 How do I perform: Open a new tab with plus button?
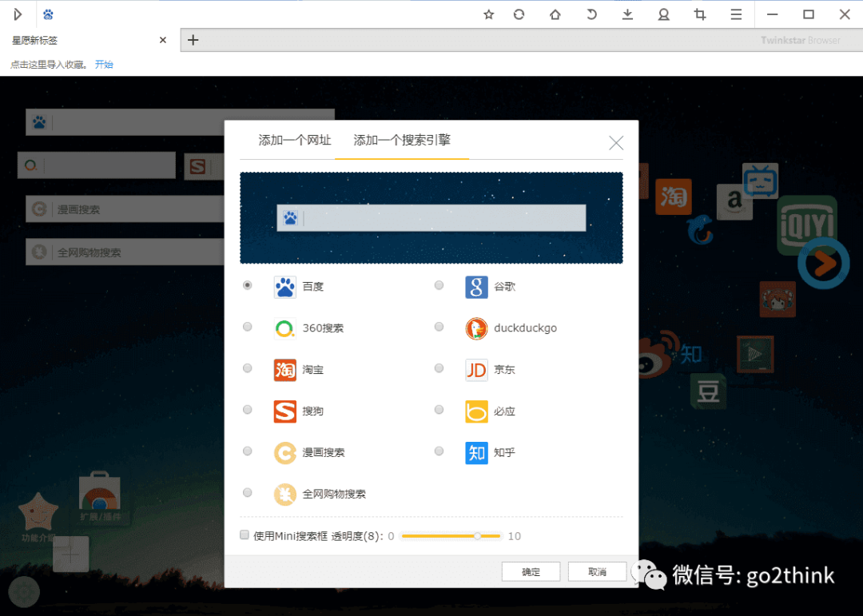click(193, 40)
